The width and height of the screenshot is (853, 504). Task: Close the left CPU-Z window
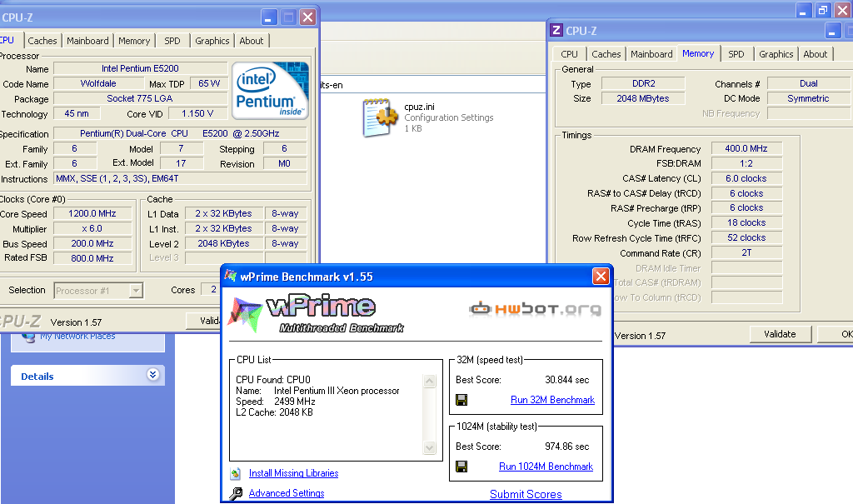tap(307, 17)
